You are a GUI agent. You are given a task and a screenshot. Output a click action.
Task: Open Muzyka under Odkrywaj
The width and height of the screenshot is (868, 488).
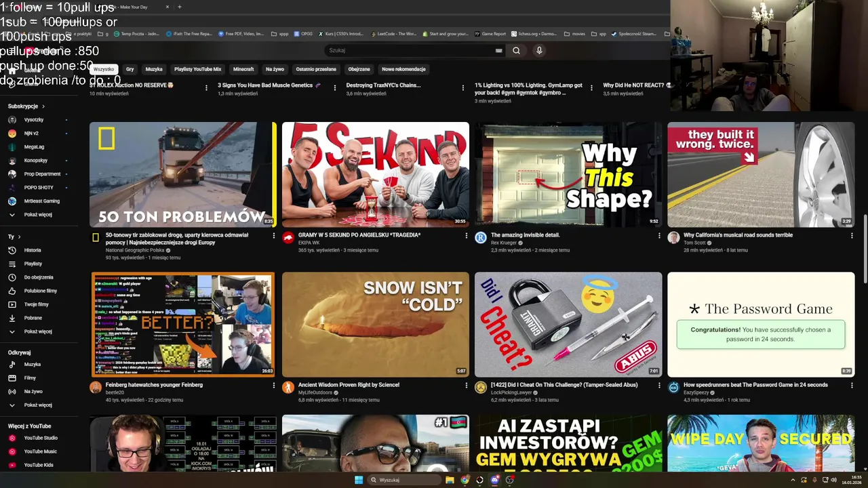point(33,364)
